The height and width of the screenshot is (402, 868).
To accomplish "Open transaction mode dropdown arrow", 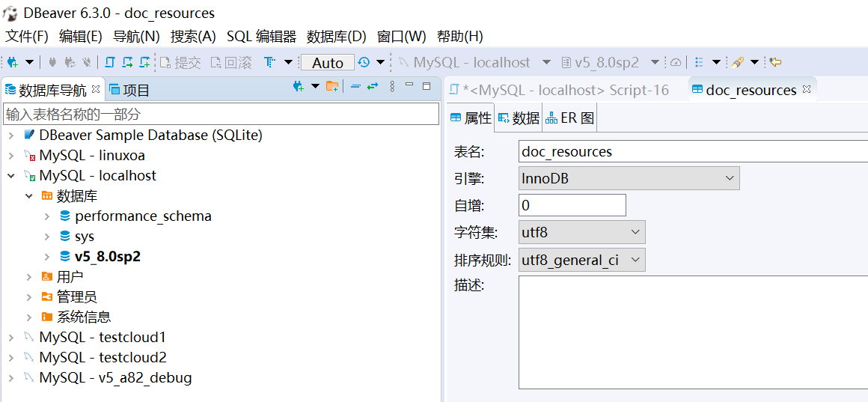I will (288, 63).
